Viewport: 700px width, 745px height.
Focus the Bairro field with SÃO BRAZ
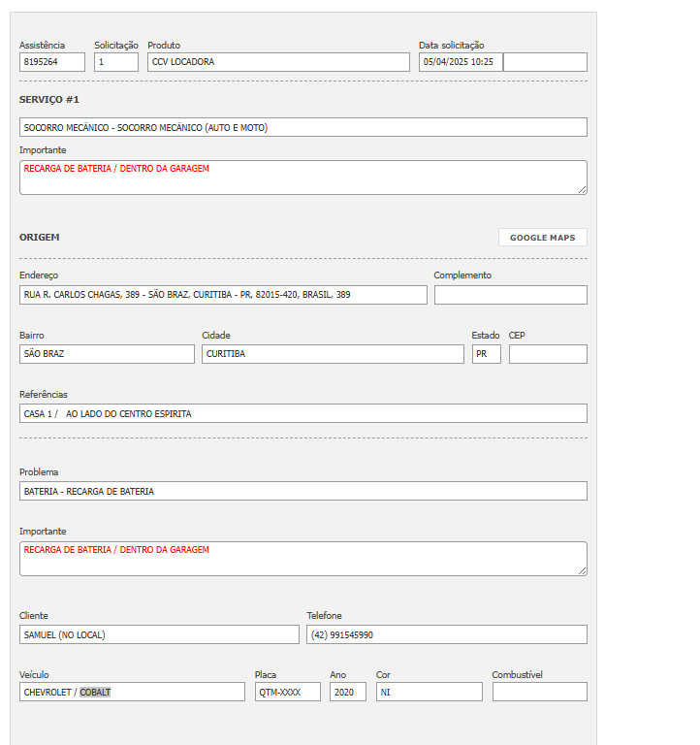tap(107, 354)
